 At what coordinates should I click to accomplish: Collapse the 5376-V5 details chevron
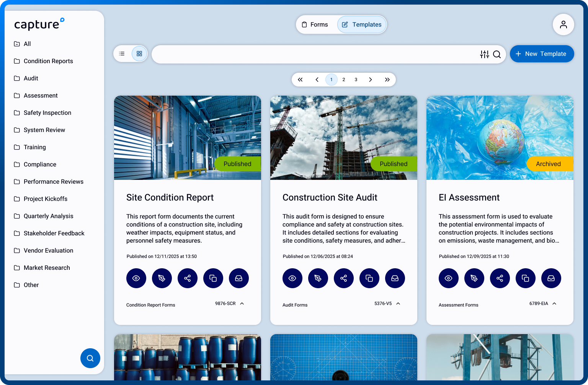[x=398, y=303]
